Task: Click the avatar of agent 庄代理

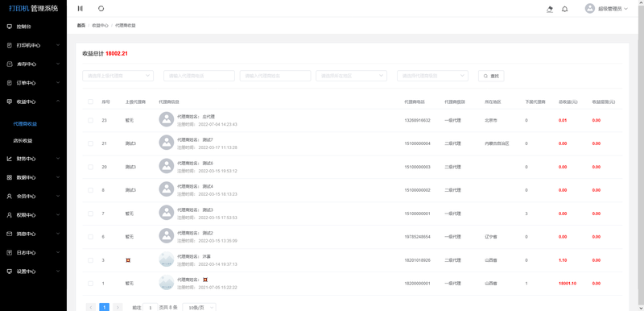Action: pos(167,119)
